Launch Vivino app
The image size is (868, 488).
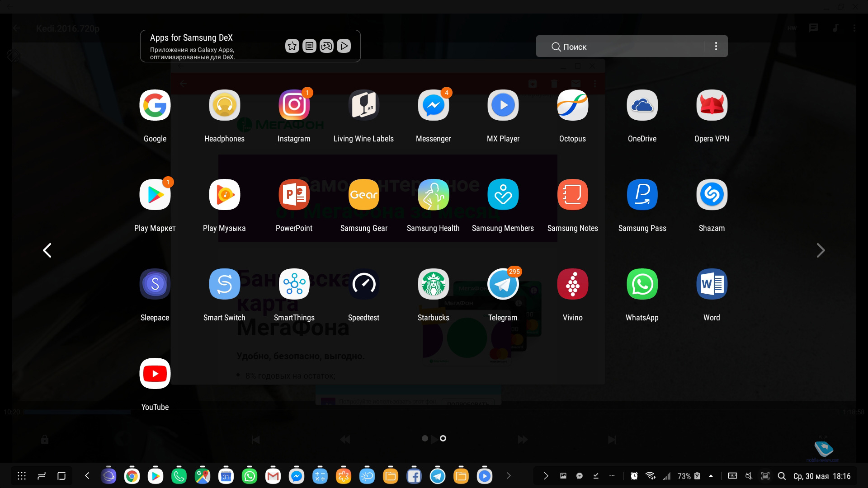click(x=572, y=284)
